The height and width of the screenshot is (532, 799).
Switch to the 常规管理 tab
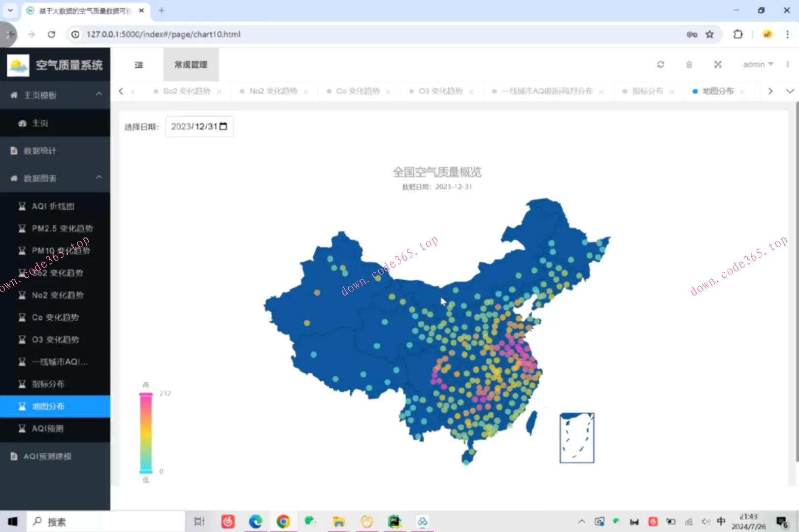coord(191,65)
